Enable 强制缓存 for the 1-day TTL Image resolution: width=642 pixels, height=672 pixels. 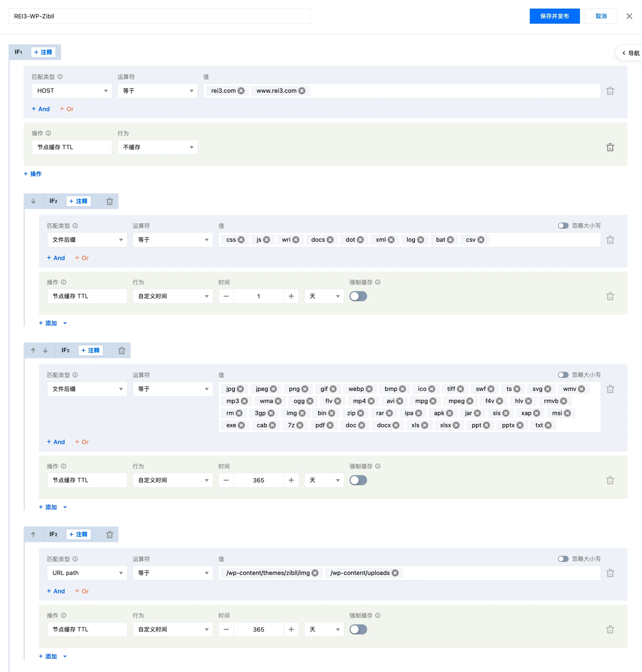pyautogui.click(x=358, y=296)
